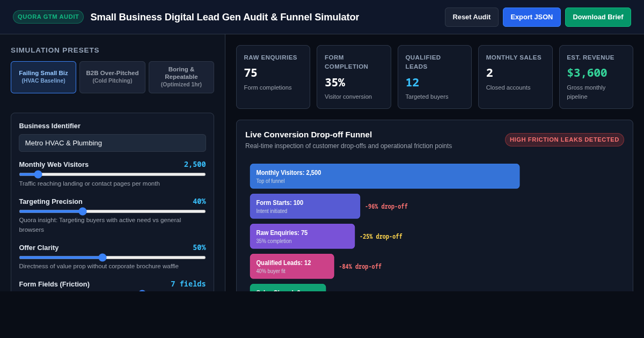Adjust the Targeting Precision slider
This screenshot has width=644, height=338.
click(x=112, y=211)
